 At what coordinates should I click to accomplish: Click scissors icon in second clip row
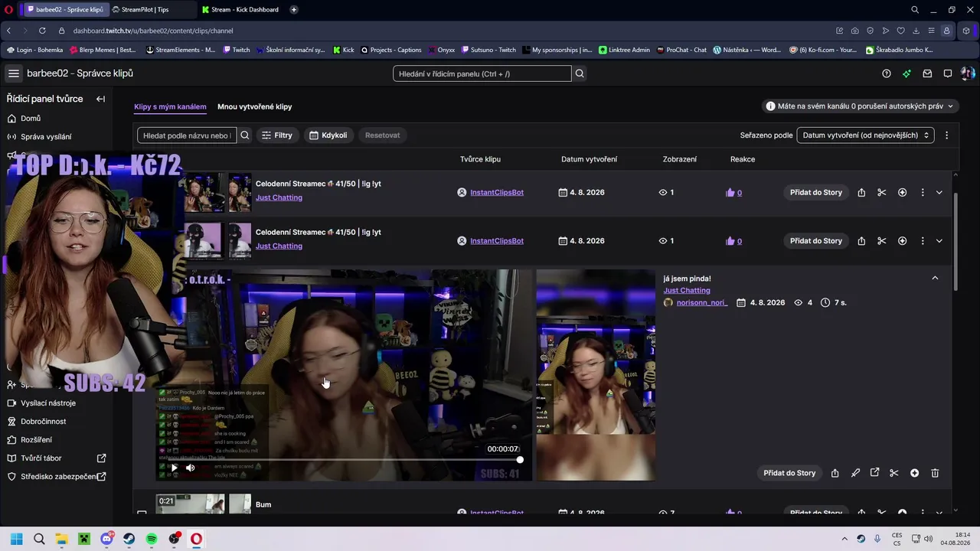pyautogui.click(x=882, y=241)
